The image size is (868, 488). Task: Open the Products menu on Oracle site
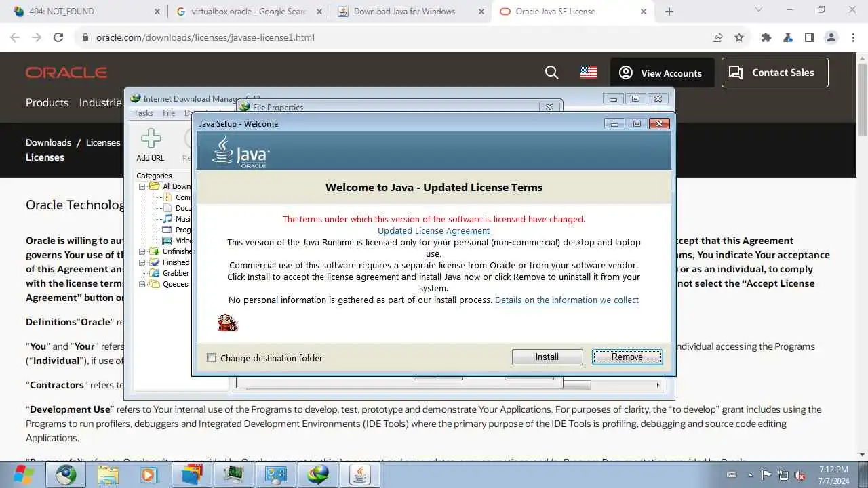click(47, 102)
